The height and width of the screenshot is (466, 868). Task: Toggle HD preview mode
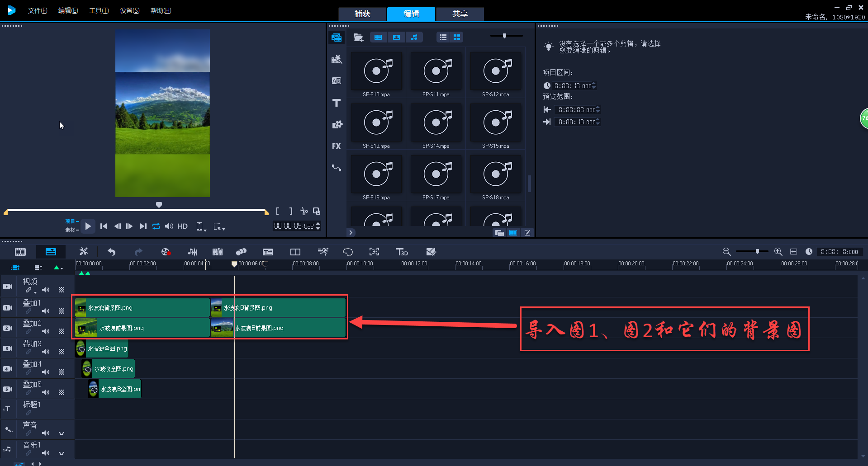(182, 226)
